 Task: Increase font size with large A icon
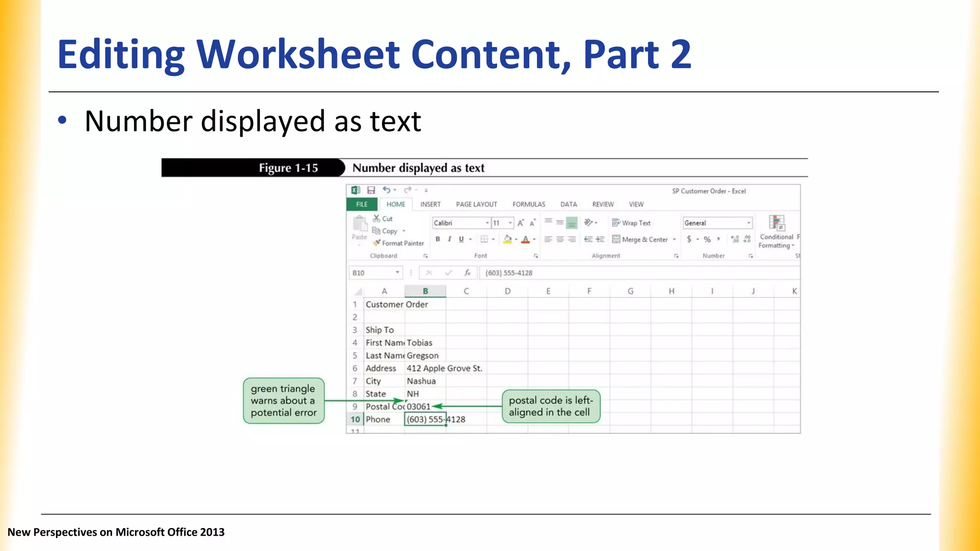click(x=521, y=223)
